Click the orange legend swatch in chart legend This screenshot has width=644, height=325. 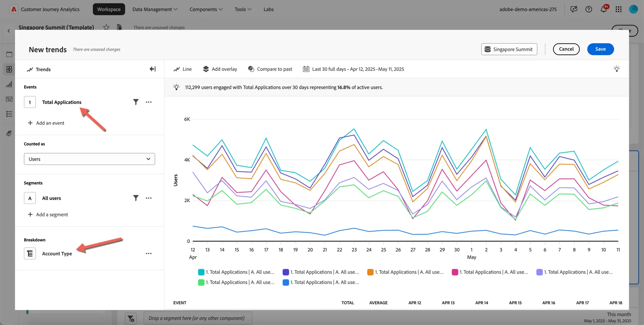pyautogui.click(x=370, y=272)
